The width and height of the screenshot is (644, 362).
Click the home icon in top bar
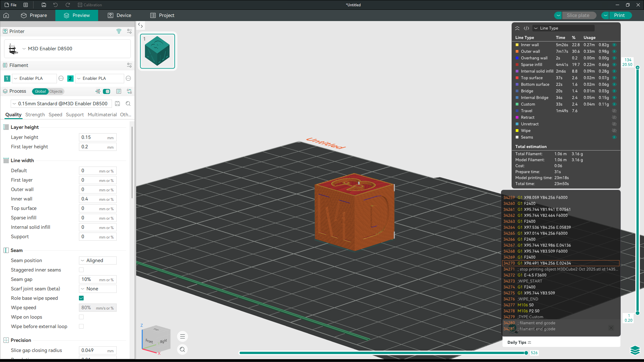(x=6, y=15)
